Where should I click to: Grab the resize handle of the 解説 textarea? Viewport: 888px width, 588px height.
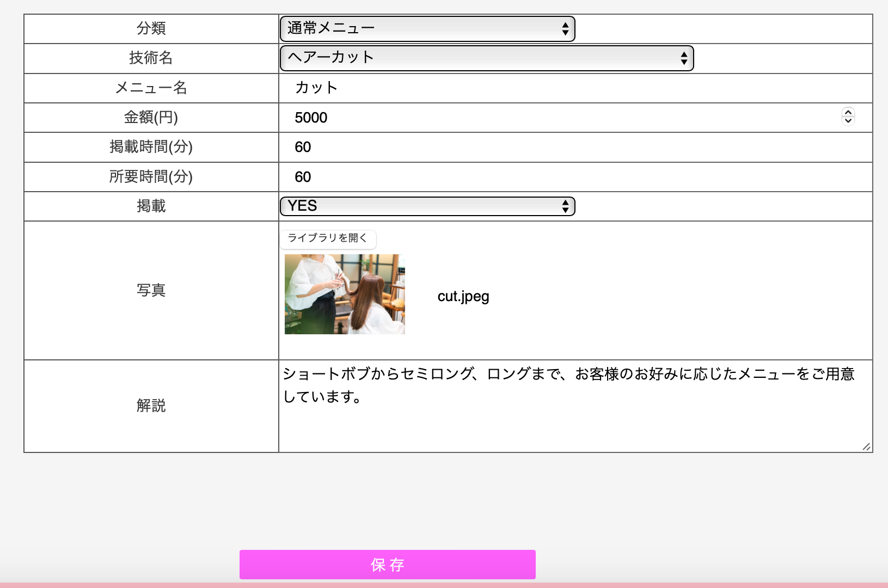click(x=866, y=446)
